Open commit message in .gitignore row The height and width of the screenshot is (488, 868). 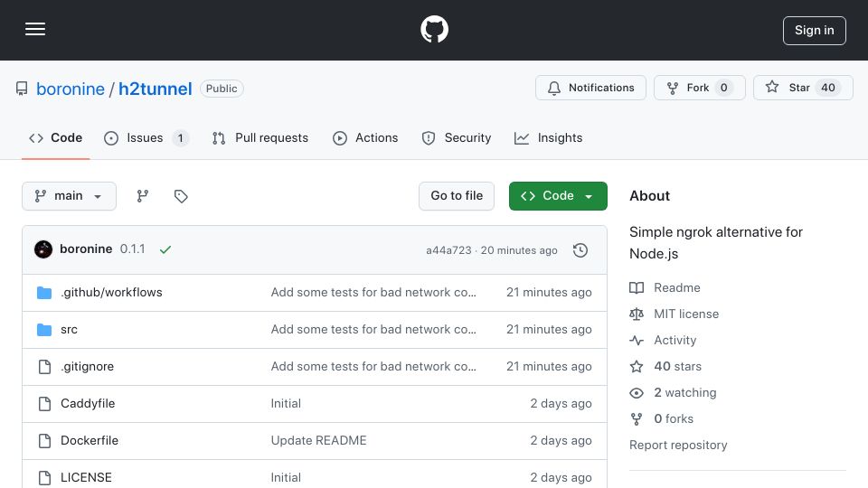click(373, 366)
